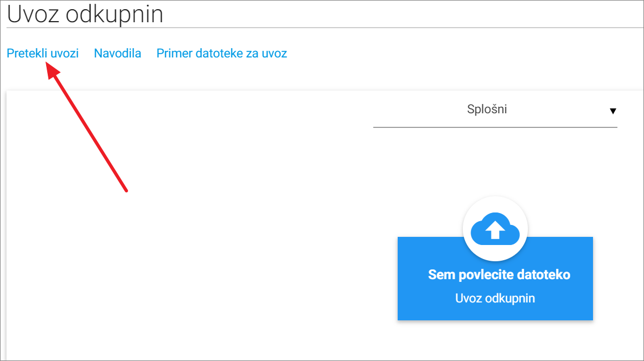The image size is (644, 361).
Task: Click the underline beneath the Splošni selector
Action: pos(495,127)
